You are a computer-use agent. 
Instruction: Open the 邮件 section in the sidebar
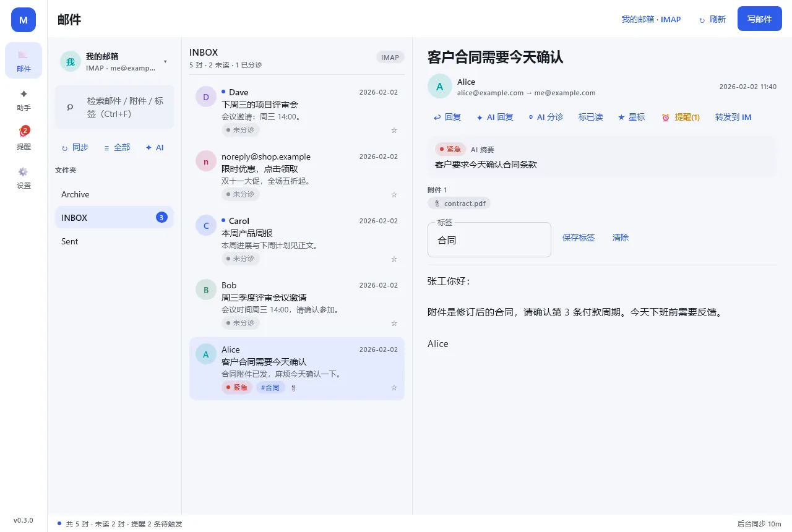click(x=24, y=61)
